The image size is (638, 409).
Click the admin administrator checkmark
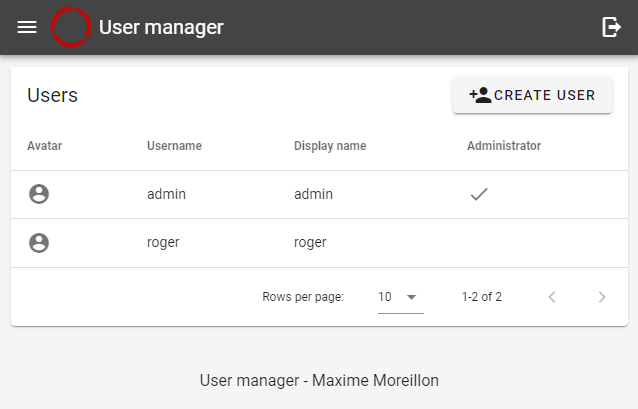point(479,194)
